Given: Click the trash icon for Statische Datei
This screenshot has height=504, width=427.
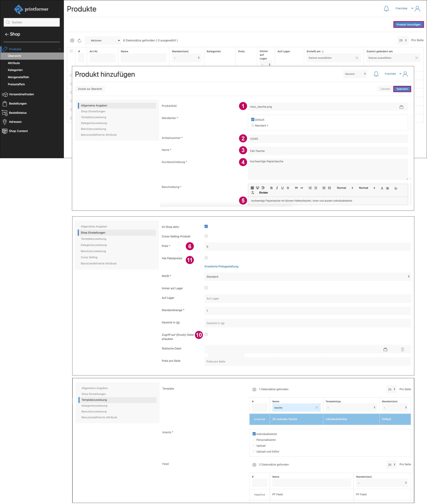Looking at the screenshot, I should [x=402, y=350].
